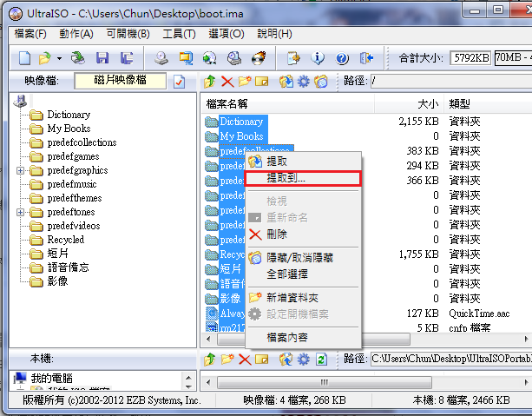Click local pane Up folder arrow icon

click(210, 360)
